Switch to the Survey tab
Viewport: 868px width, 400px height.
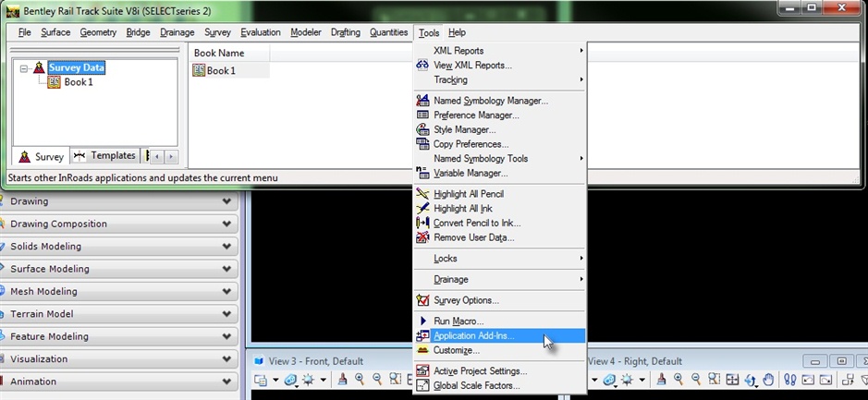tap(42, 156)
